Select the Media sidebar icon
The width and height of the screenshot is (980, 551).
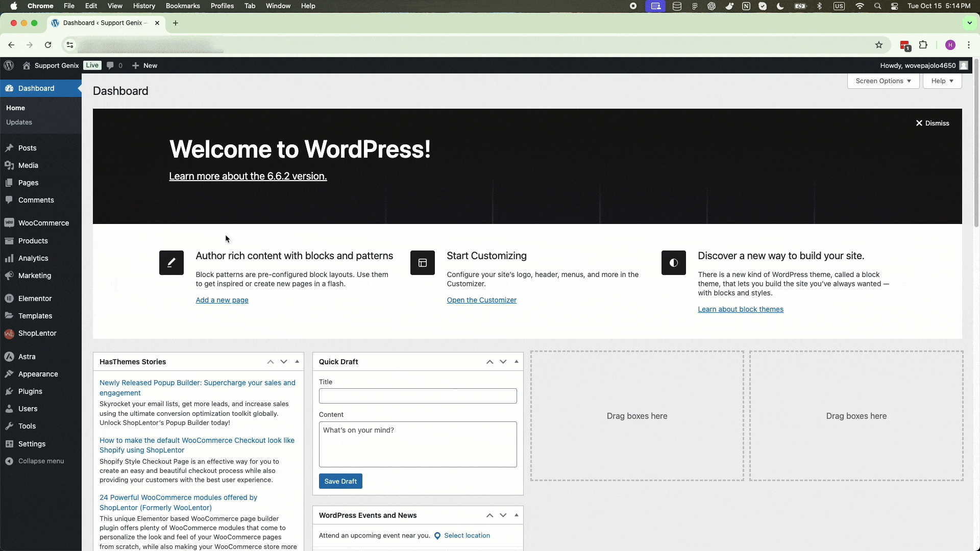point(9,165)
